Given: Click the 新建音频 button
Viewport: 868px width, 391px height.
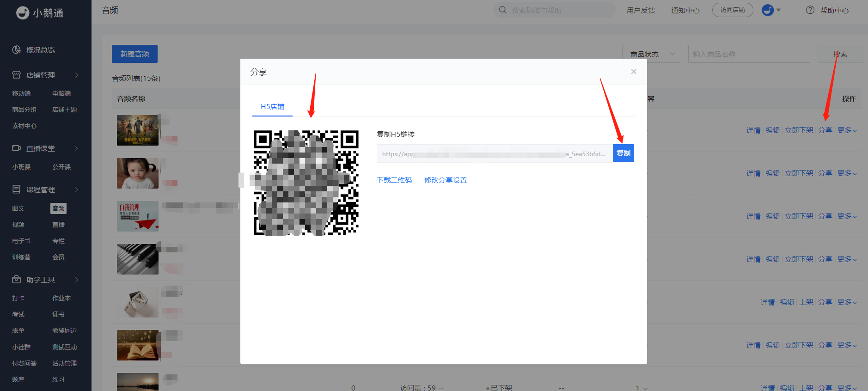Looking at the screenshot, I should click(134, 54).
